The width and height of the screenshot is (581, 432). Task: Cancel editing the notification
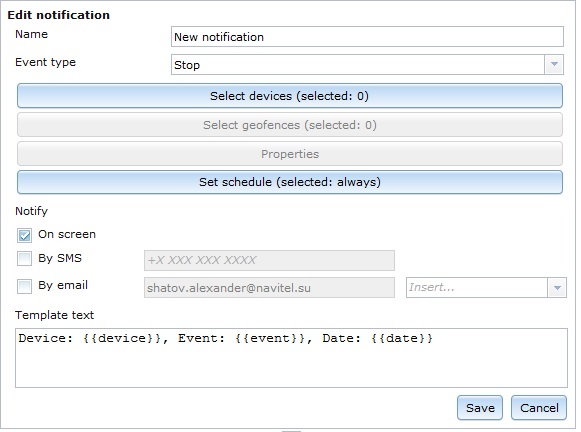pyautogui.click(x=539, y=408)
